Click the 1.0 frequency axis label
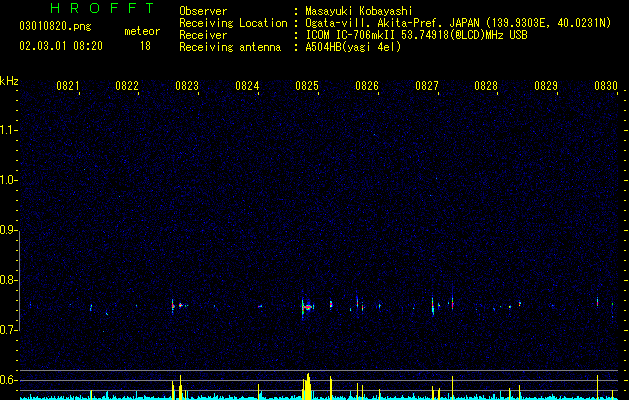This screenshot has width=629, height=400. pyautogui.click(x=8, y=180)
